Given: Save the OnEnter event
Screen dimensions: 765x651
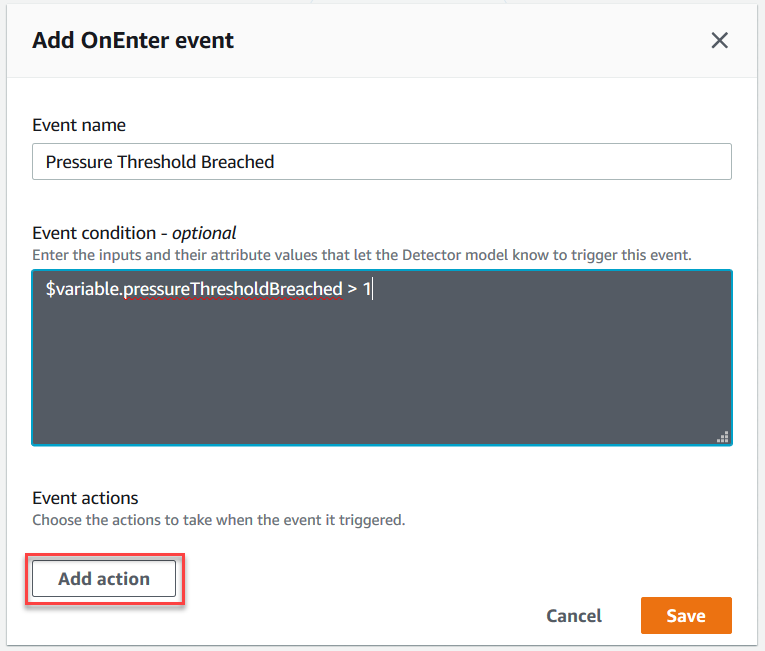Looking at the screenshot, I should (686, 616).
